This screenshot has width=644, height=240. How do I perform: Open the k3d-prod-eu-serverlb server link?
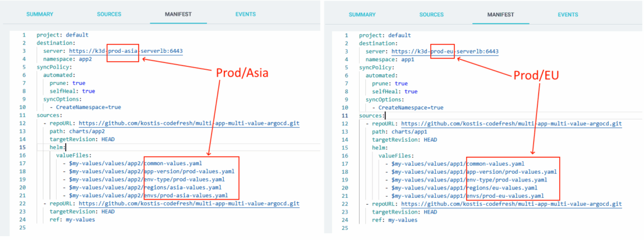pos(445,52)
